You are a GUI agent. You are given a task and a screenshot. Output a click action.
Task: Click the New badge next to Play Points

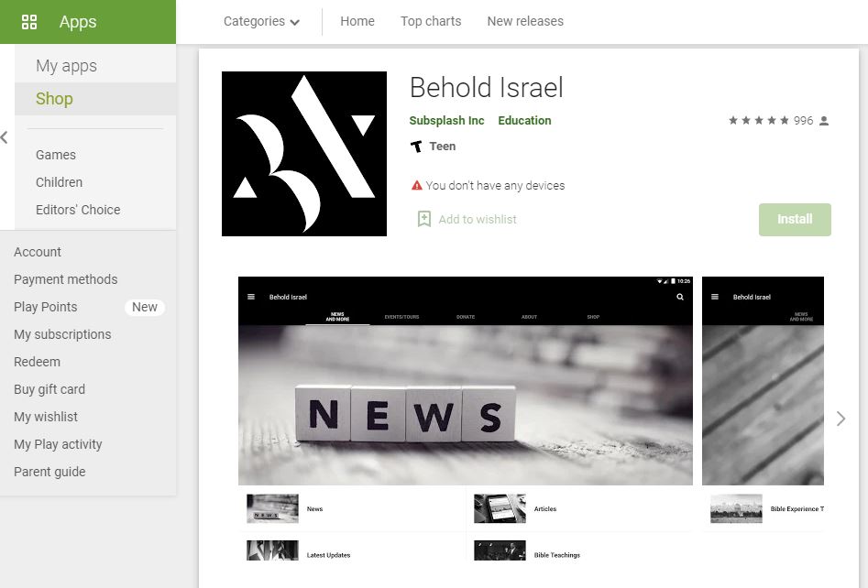click(145, 307)
